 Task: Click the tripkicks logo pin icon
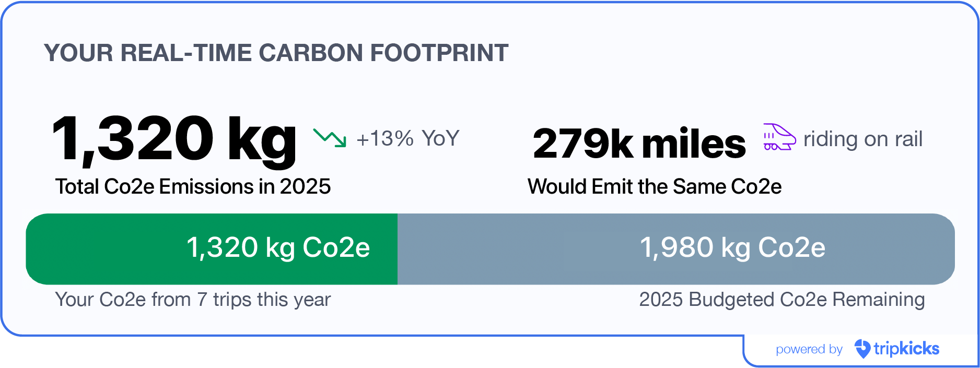[862, 349]
